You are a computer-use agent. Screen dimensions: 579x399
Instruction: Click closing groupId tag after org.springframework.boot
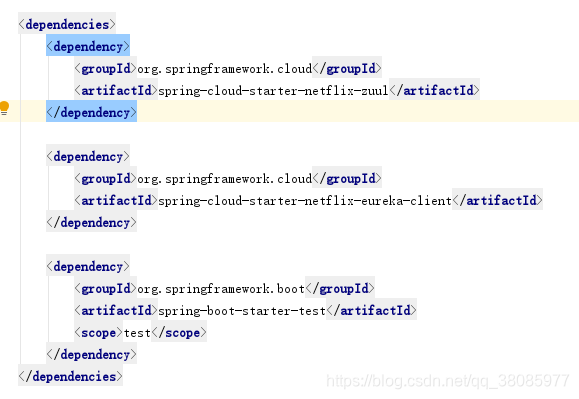click(340, 289)
